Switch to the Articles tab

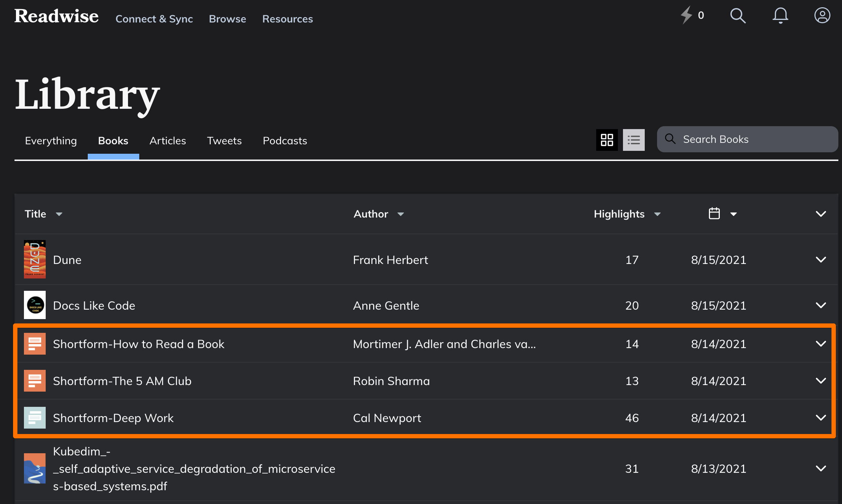[x=168, y=141]
